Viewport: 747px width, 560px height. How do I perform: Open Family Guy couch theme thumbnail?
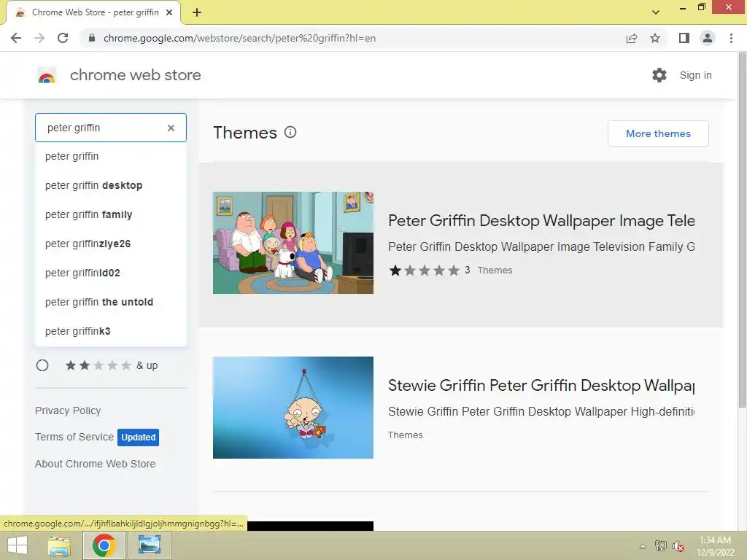[293, 243]
